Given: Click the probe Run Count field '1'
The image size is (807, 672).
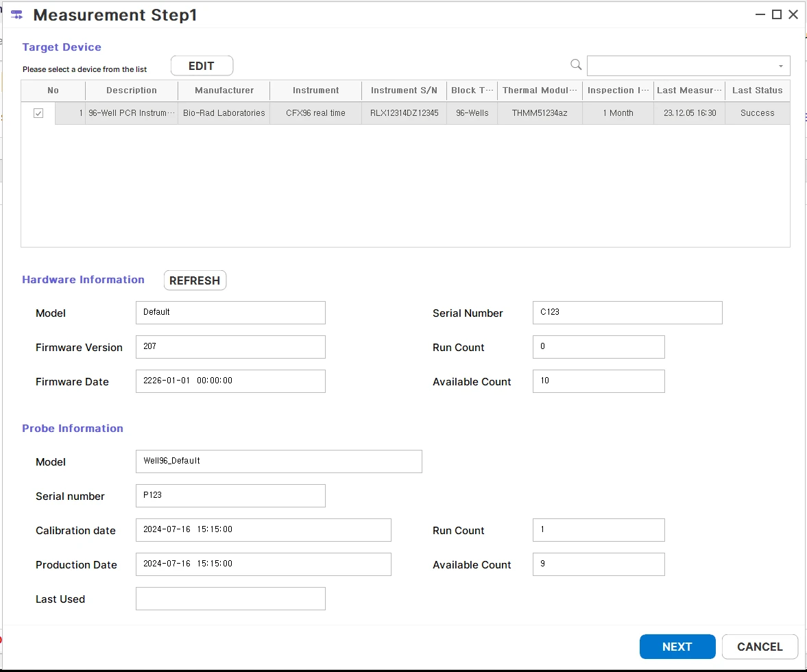Looking at the screenshot, I should pyautogui.click(x=599, y=530).
